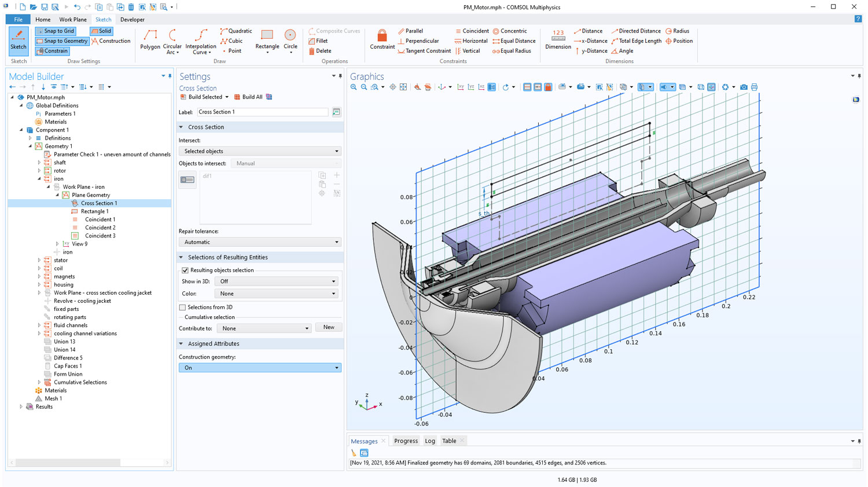Open the Color selection dropdown
The width and height of the screenshot is (868, 487).
click(x=277, y=294)
